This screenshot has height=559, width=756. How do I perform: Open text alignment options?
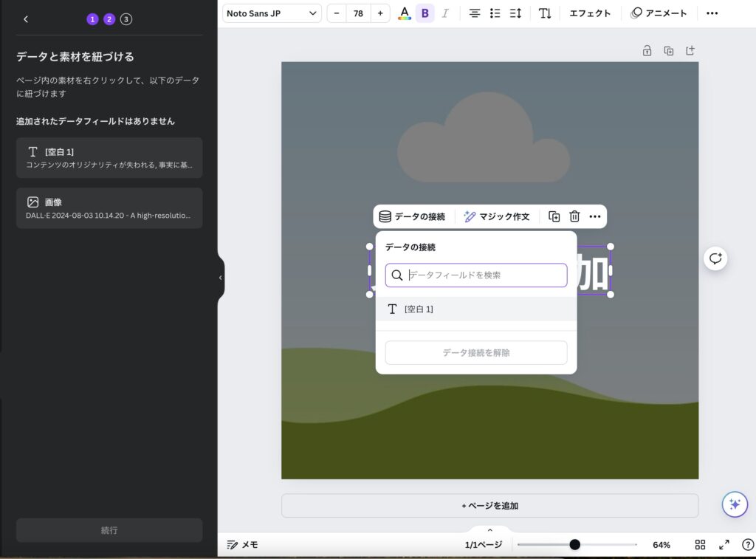coord(475,13)
